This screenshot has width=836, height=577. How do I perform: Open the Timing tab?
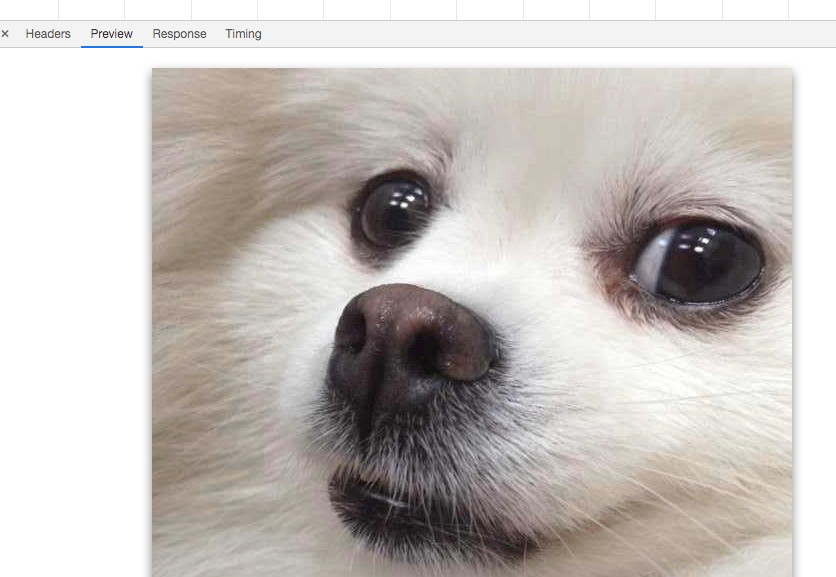coord(243,34)
